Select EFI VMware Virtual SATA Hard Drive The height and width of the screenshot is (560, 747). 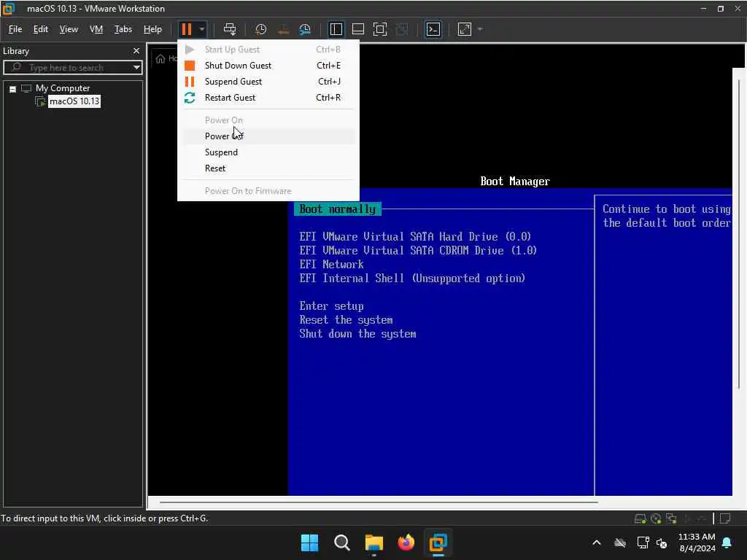(x=415, y=237)
